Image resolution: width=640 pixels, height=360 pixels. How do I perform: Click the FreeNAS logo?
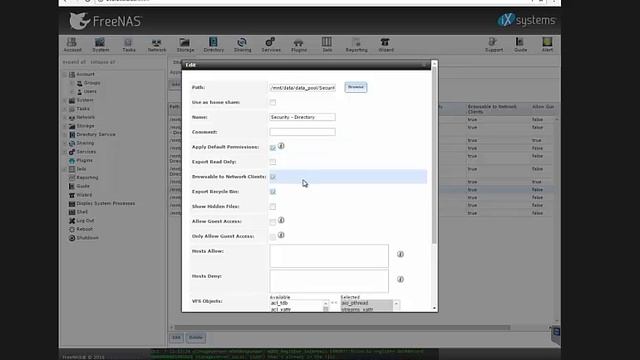tap(105, 21)
